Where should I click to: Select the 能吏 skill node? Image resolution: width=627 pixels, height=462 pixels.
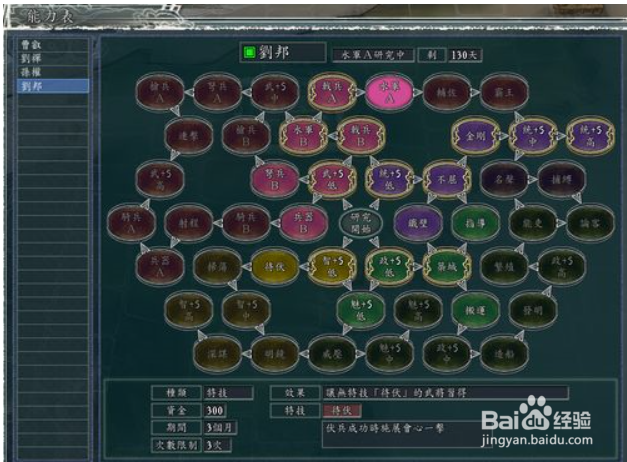coord(533,223)
